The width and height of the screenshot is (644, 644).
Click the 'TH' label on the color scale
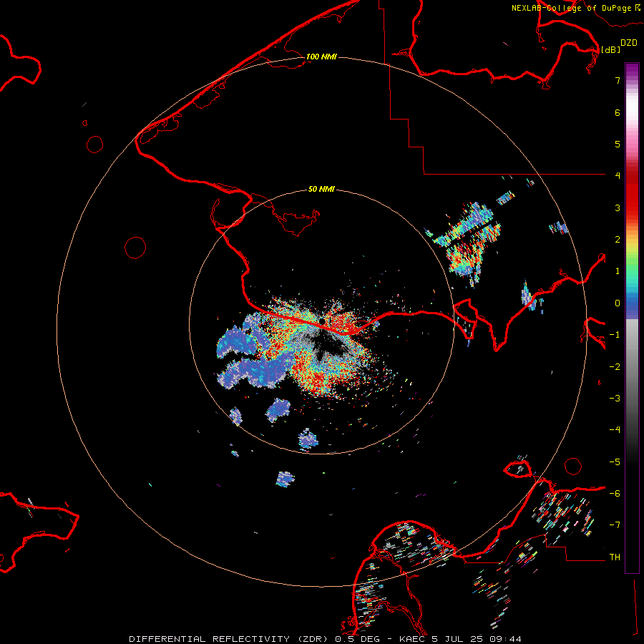615,557
